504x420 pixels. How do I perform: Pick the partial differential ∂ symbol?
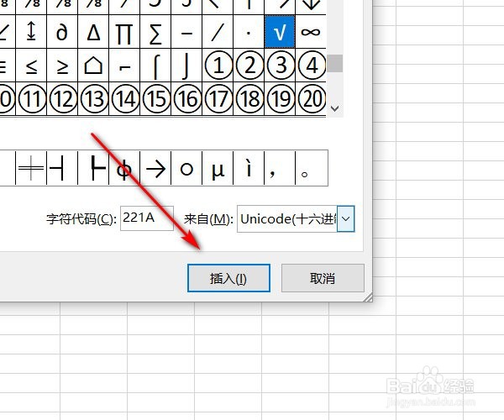[x=62, y=32]
